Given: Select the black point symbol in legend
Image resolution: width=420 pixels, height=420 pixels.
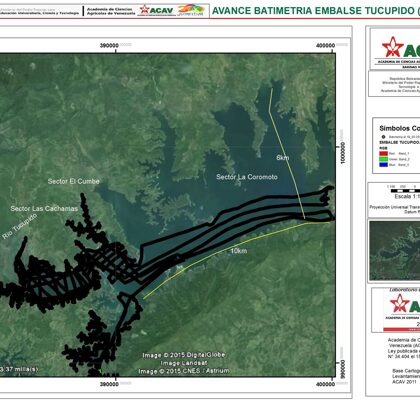Looking at the screenshot, I should click(x=383, y=137).
